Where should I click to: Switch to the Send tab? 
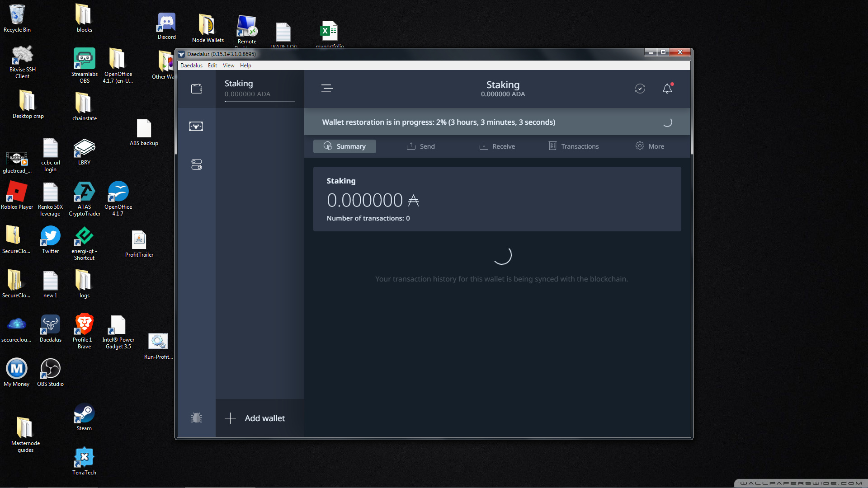(x=420, y=146)
